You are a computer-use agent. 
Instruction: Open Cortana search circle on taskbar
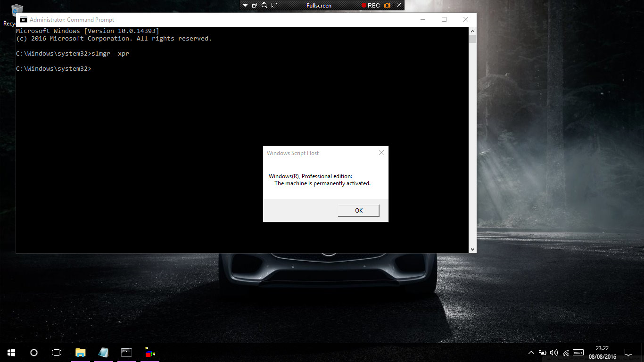click(x=34, y=352)
